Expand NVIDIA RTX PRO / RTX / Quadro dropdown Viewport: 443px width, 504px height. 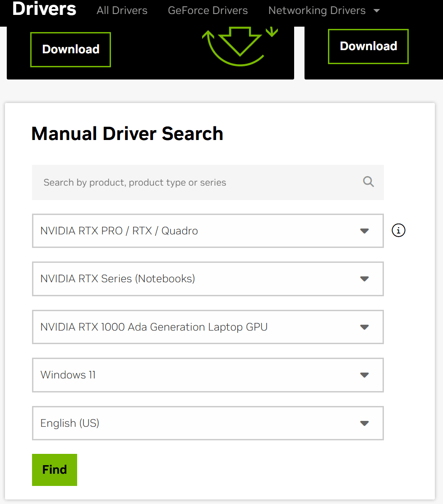(208, 231)
